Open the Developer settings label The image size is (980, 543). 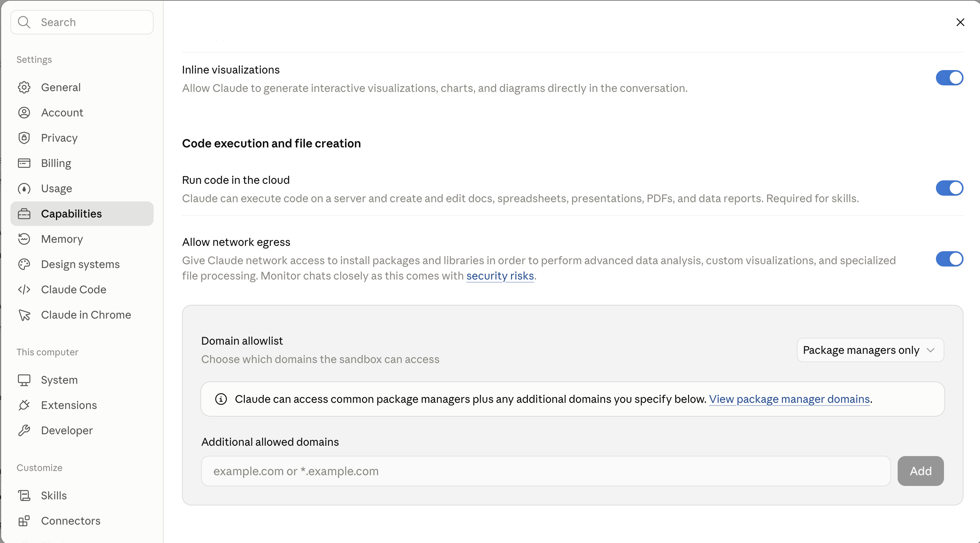tap(67, 430)
